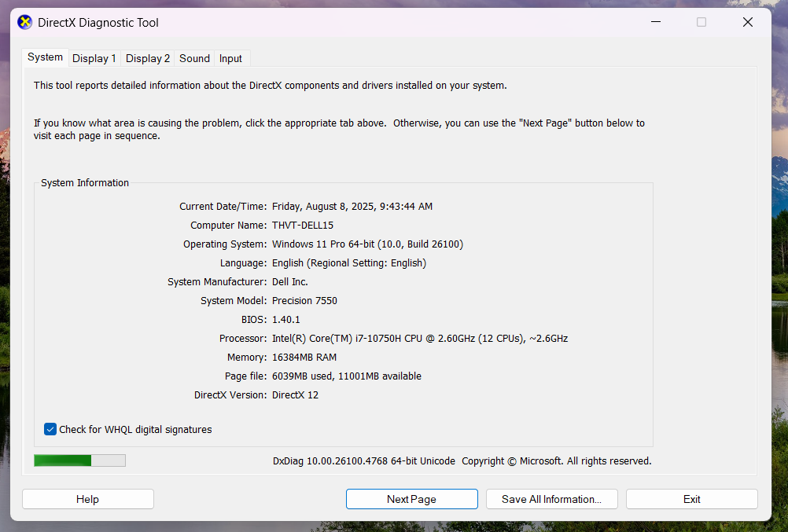The height and width of the screenshot is (532, 788).
Task: Click the BIOS version 1.40.1
Action: tap(286, 319)
